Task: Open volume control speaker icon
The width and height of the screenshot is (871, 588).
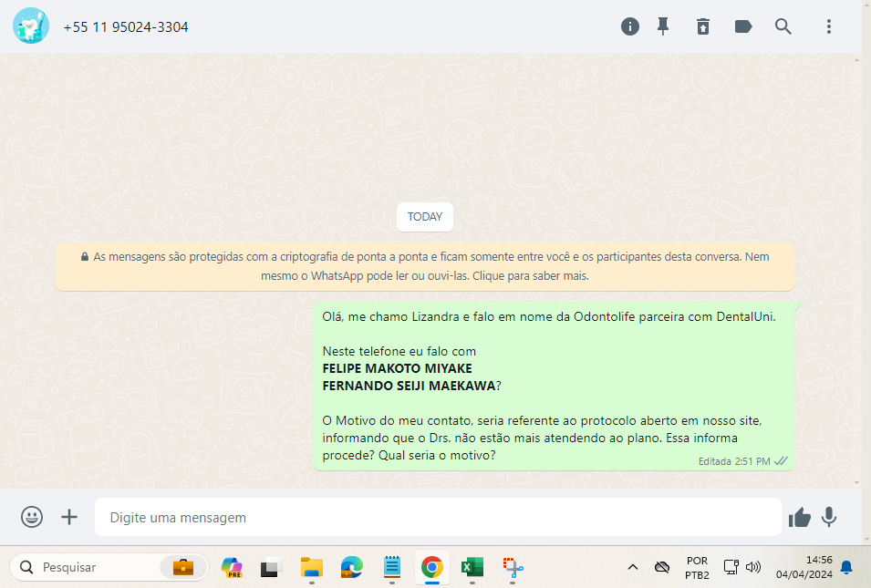Action: point(753,567)
